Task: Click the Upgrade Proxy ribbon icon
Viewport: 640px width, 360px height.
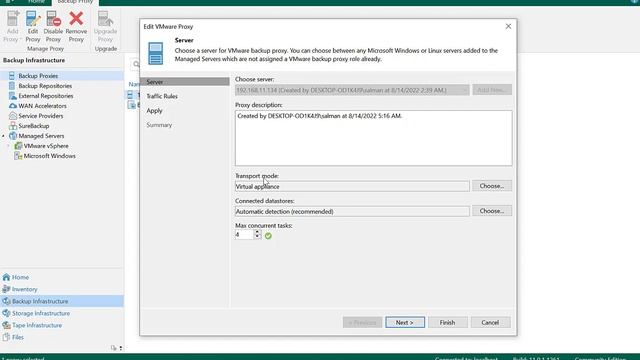Action: [x=105, y=19]
